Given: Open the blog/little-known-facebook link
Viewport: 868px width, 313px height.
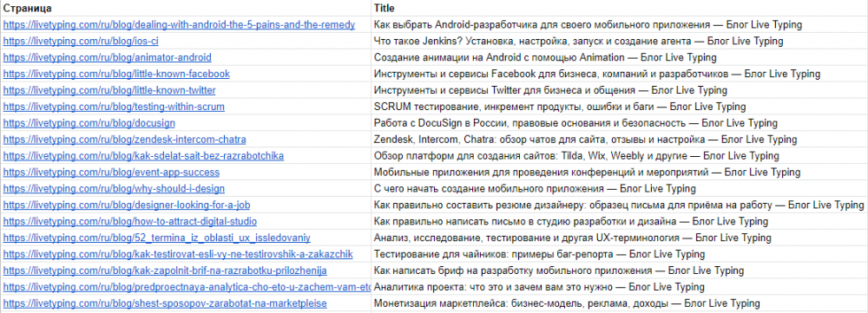Looking at the screenshot, I should [x=116, y=74].
